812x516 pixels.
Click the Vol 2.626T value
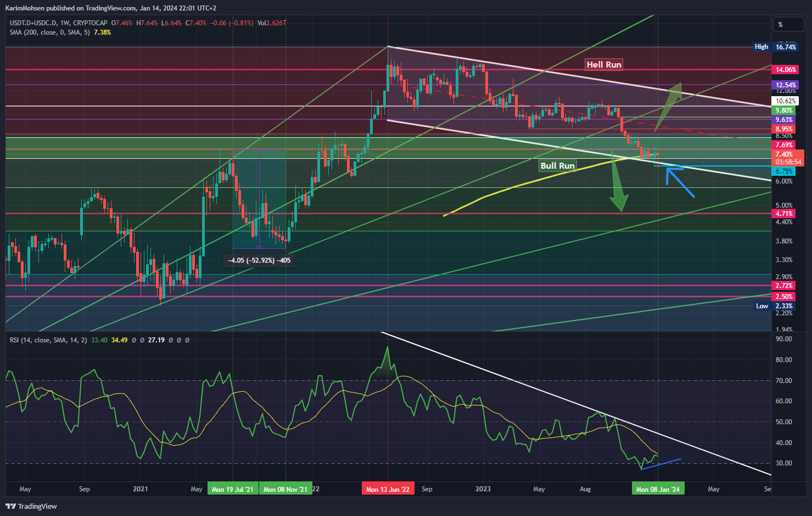(272, 23)
